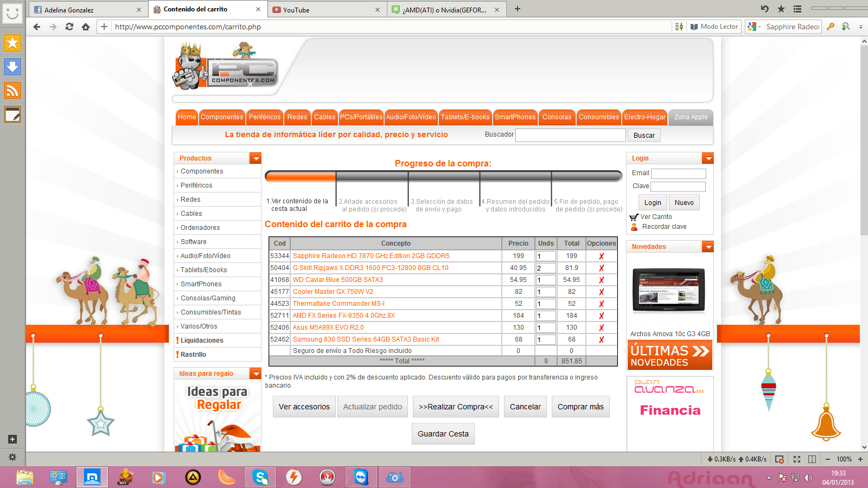Click the G.Skill Ripjaws quantity field
This screenshot has height=488, width=868.
(x=546, y=268)
